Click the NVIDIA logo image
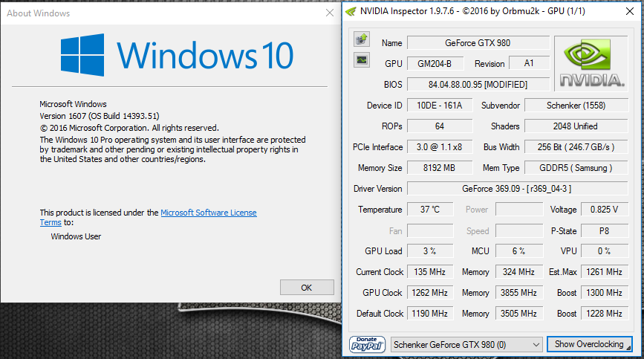The height and width of the screenshot is (359, 644). tap(591, 63)
